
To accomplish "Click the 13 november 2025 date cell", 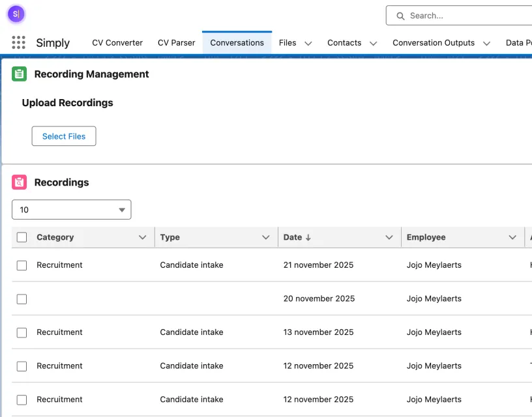I will pyautogui.click(x=318, y=332).
